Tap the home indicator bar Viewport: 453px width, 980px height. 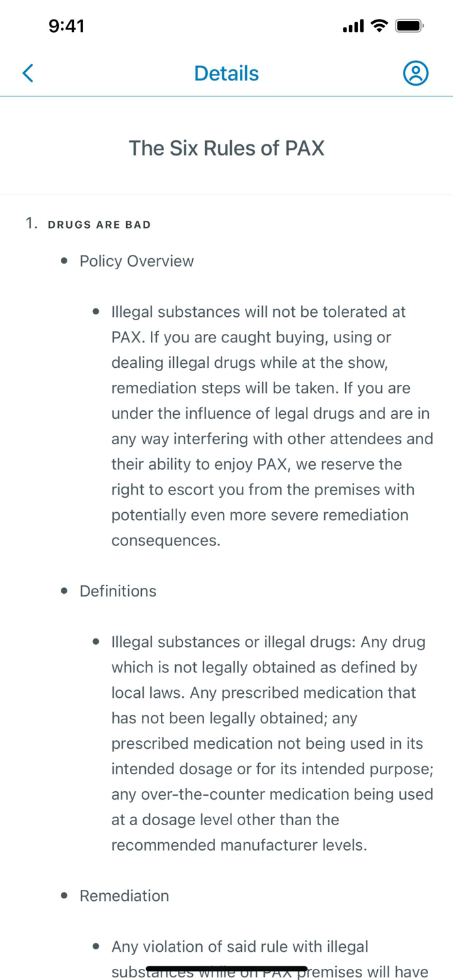[x=226, y=969]
